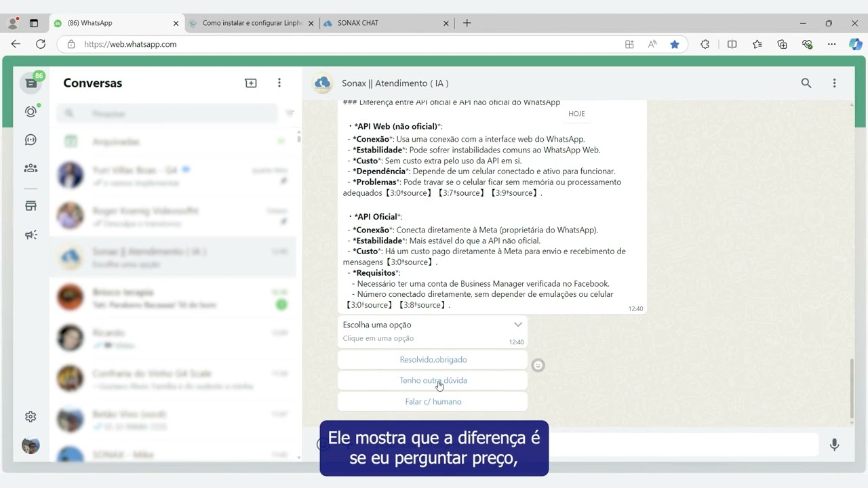Open Sonax Atendimento contact avatar
This screenshot has height=488, width=868.
322,83
